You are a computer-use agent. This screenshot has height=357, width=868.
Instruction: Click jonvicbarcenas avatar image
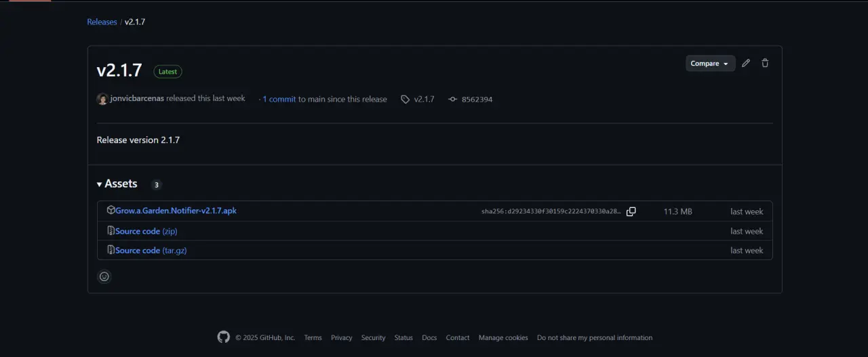coord(102,99)
